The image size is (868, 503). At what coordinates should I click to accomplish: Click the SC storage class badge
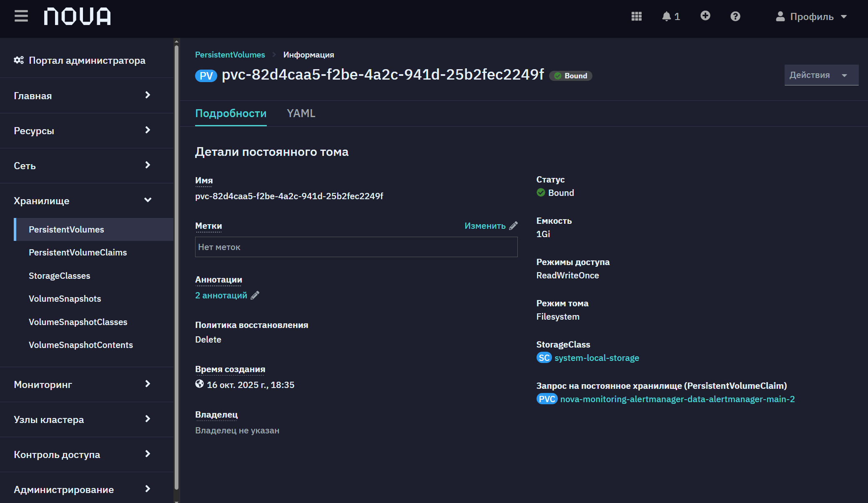click(x=544, y=358)
